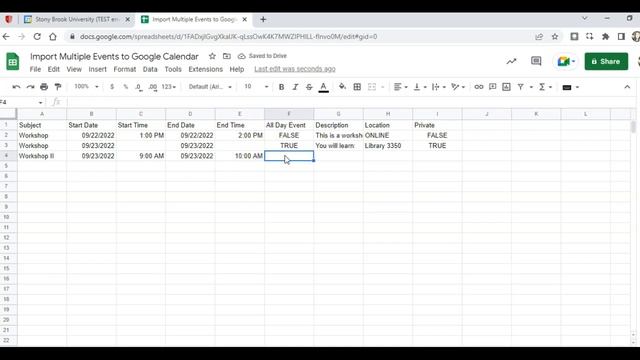Click the Print icon

click(44, 87)
